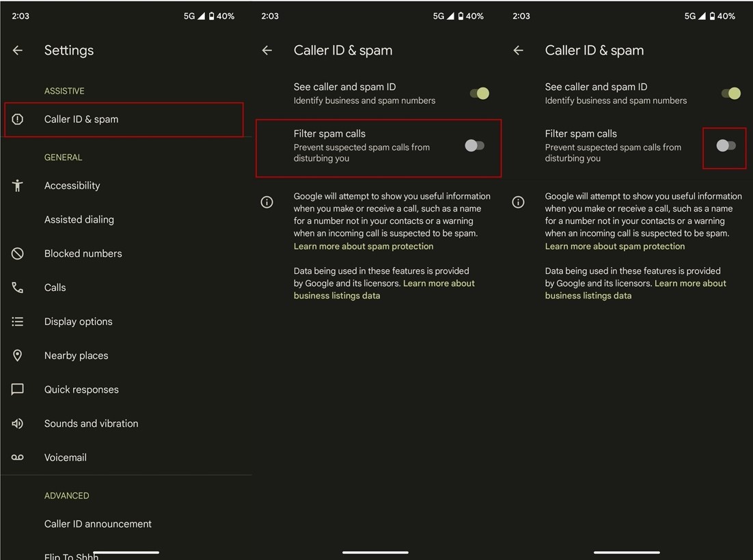The height and width of the screenshot is (560, 753).
Task: Enable Filter spam calls toggle in middle screen
Action: (474, 145)
